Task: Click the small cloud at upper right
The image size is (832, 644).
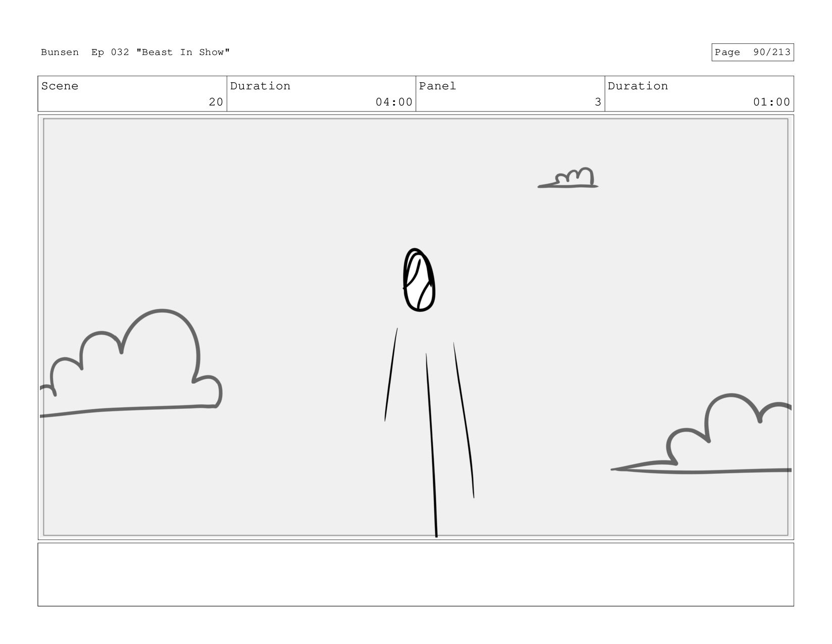Action: 568,178
